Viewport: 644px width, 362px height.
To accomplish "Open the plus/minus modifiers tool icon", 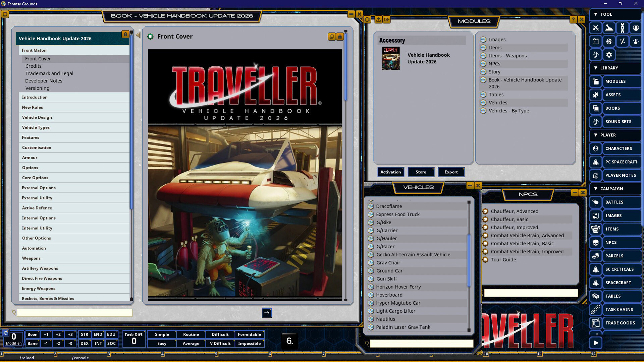I will pyautogui.click(x=623, y=41).
